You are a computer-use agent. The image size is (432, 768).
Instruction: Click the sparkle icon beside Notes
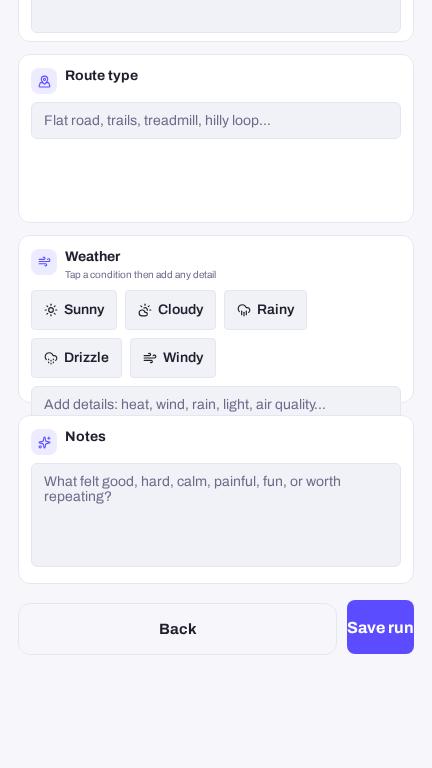(x=44, y=442)
